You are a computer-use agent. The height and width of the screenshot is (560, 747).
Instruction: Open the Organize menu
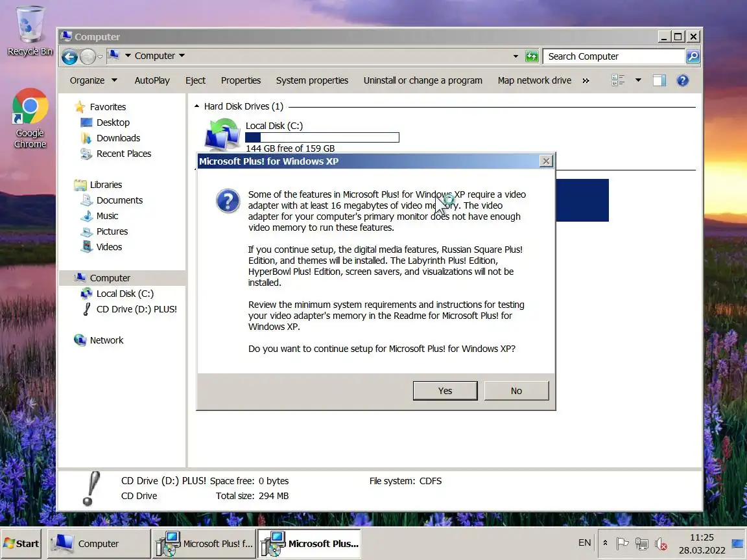click(93, 80)
